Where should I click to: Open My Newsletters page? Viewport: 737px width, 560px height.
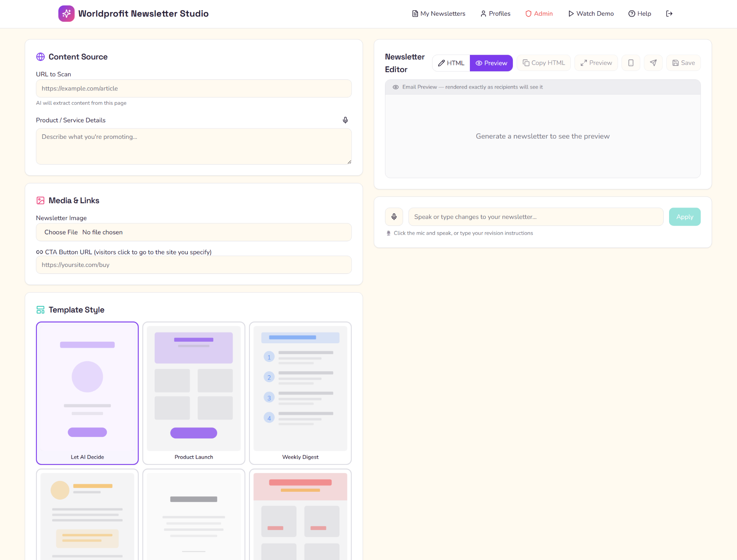coord(439,13)
